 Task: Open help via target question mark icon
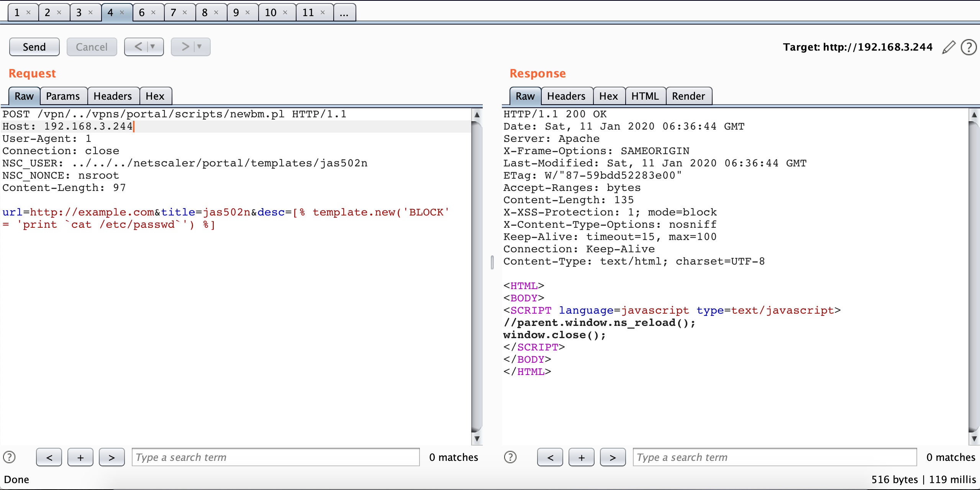(x=969, y=47)
